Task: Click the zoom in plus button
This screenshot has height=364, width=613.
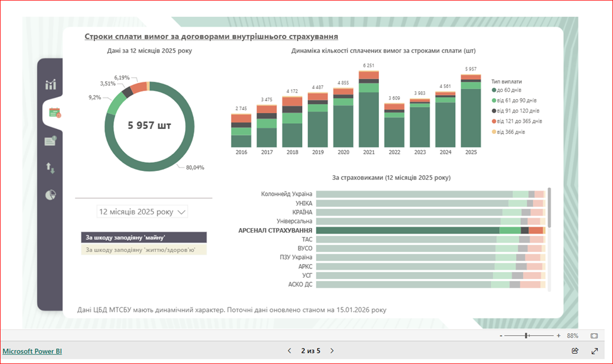Action: 558,336
